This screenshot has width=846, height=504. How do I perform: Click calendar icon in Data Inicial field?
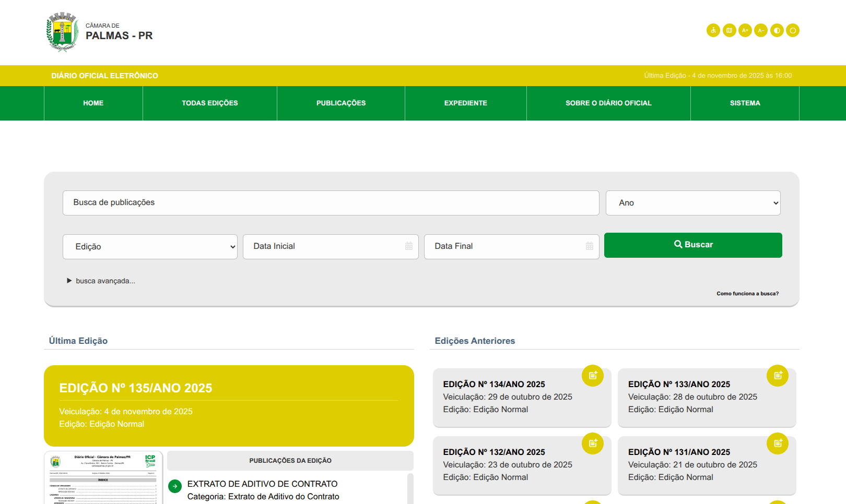[x=409, y=246]
